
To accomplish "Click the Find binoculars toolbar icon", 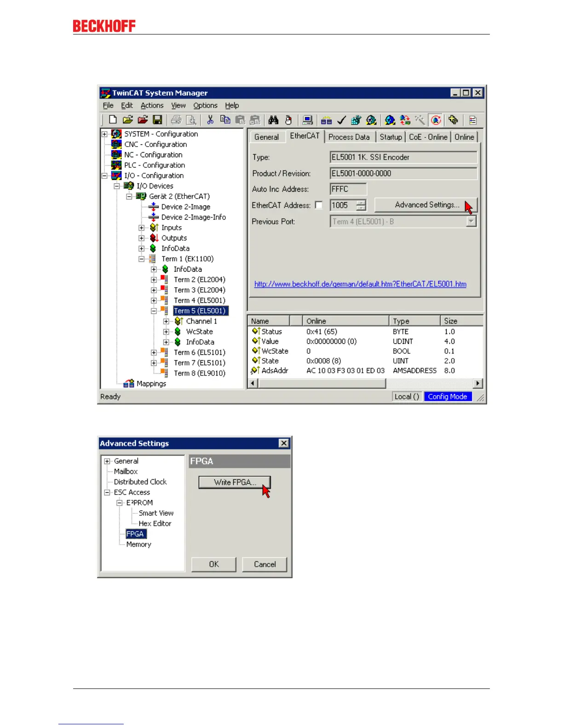I will click(273, 120).
